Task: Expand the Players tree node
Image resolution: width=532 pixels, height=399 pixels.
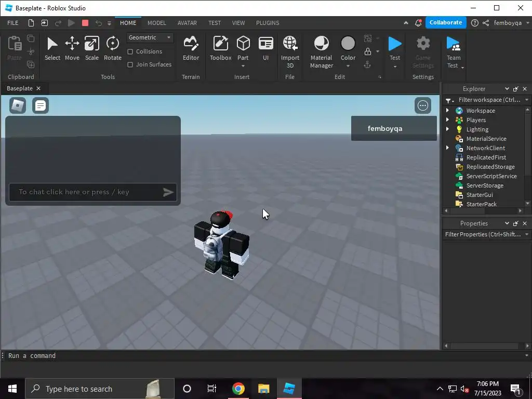Action: 447,120
